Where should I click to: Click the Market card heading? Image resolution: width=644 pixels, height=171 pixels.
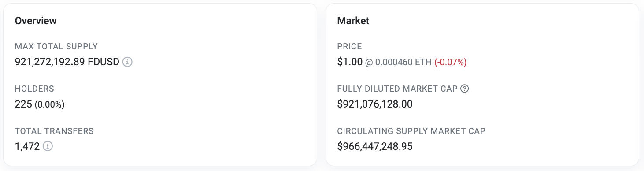pos(353,21)
